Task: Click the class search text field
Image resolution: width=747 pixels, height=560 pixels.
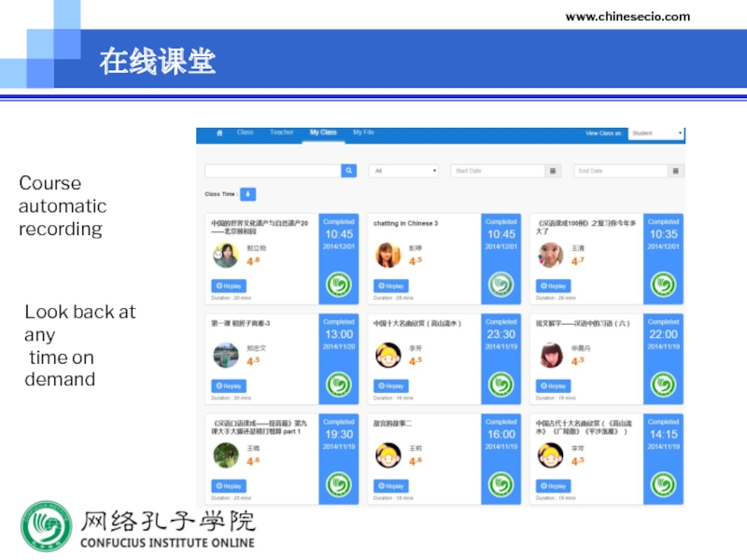Action: 272,171
